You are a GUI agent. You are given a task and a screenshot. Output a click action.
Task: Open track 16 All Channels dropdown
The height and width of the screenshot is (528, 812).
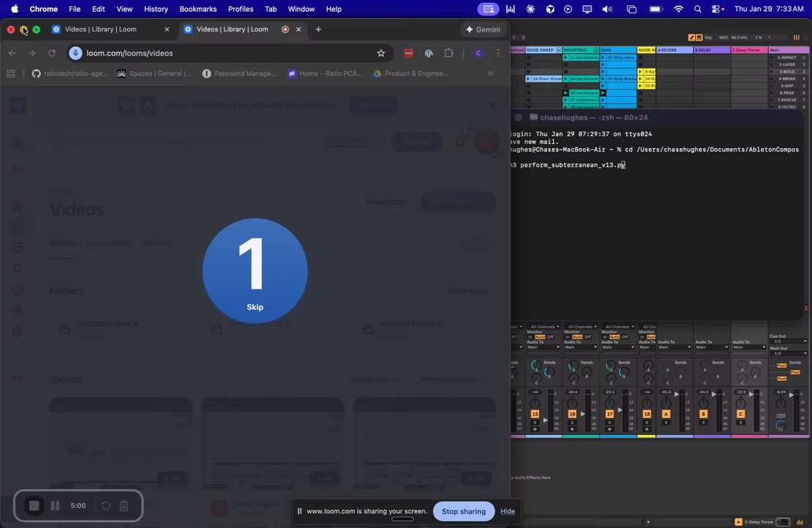click(x=581, y=326)
